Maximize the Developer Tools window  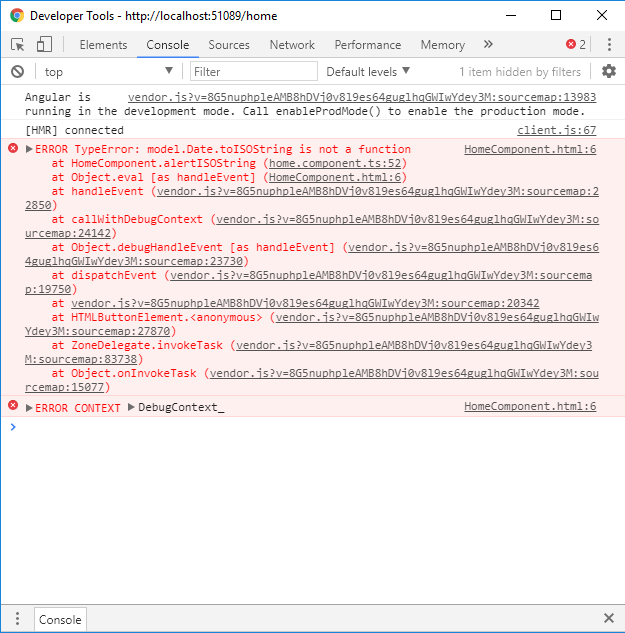pyautogui.click(x=556, y=15)
